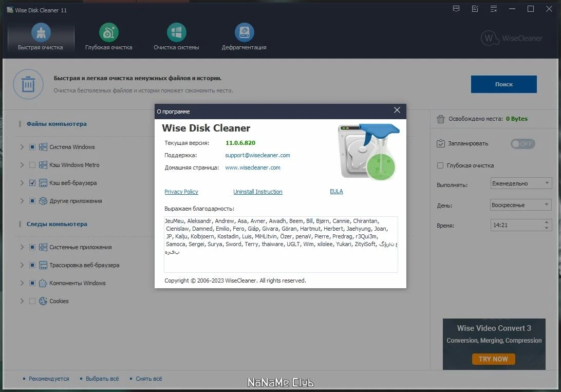Click the Системные приложения icon
Viewport: 561px width, 392px height.
[43, 247]
